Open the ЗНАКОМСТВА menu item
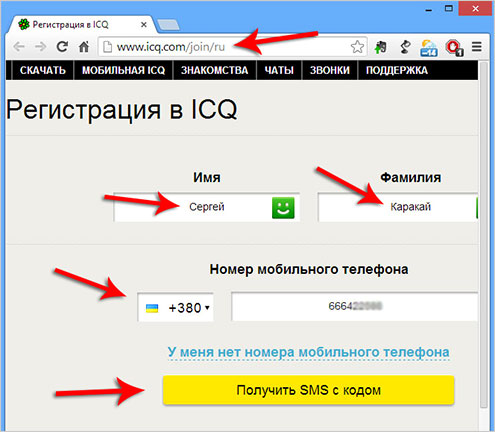The width and height of the screenshot is (495, 432). click(x=214, y=70)
